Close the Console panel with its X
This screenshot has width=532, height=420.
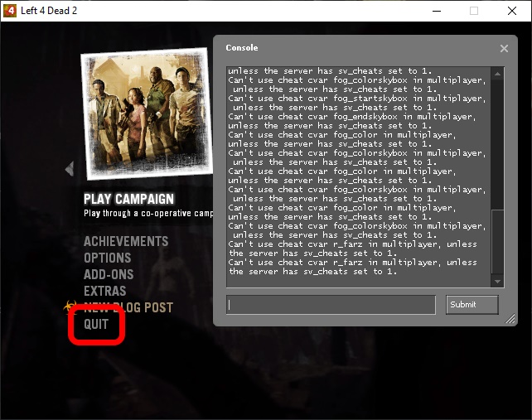coord(504,49)
